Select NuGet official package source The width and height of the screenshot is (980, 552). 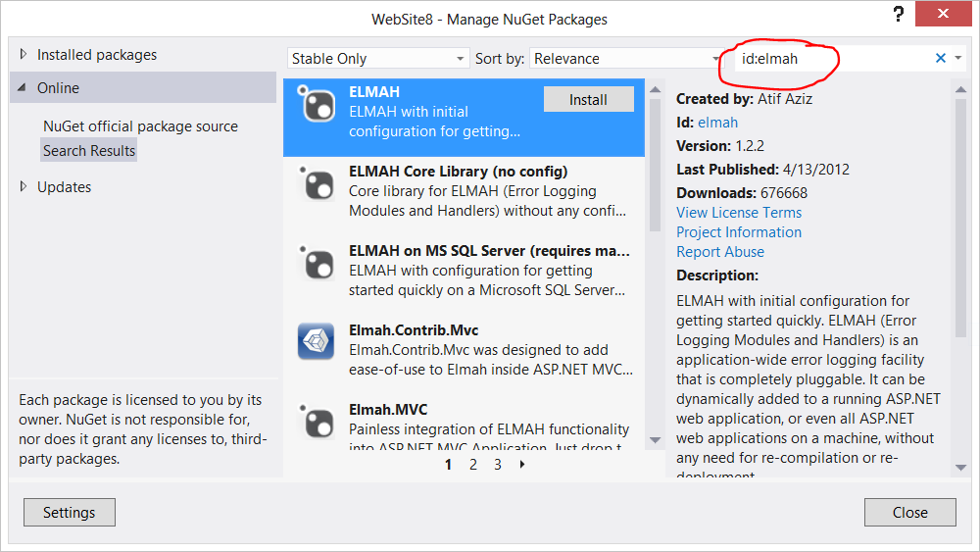(x=140, y=126)
